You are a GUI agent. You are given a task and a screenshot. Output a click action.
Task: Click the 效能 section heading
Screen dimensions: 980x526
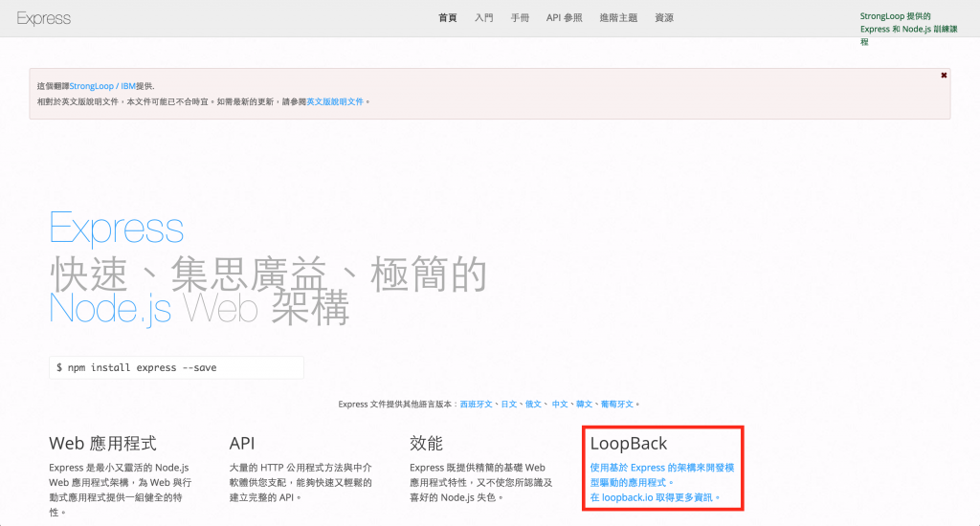point(426,444)
